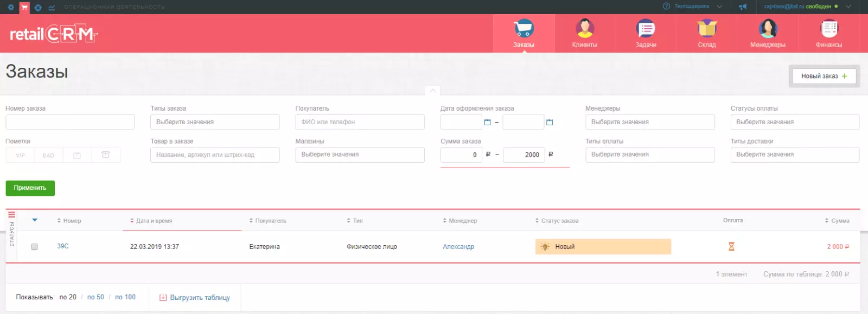Sort table by Сумма column

click(837, 221)
